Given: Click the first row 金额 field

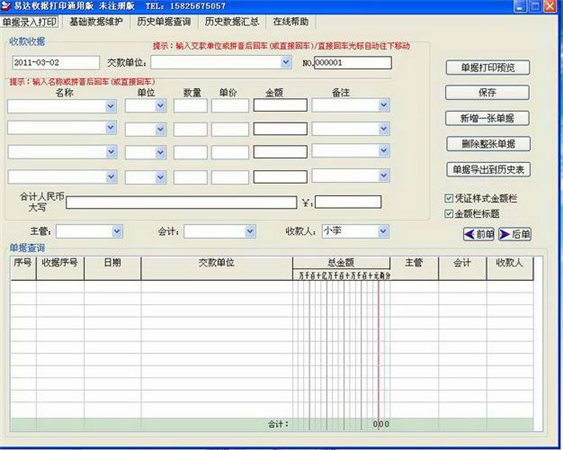Looking at the screenshot, I should click(280, 105).
